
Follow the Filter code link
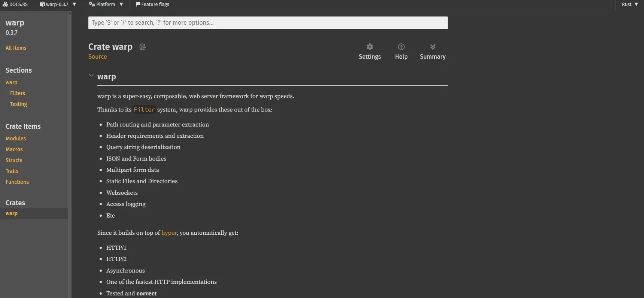pos(144,110)
